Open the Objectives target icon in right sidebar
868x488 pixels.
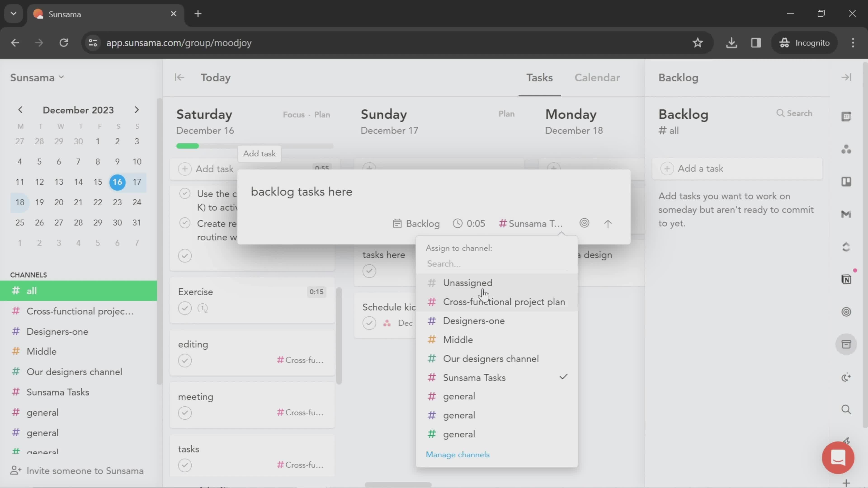point(846,312)
